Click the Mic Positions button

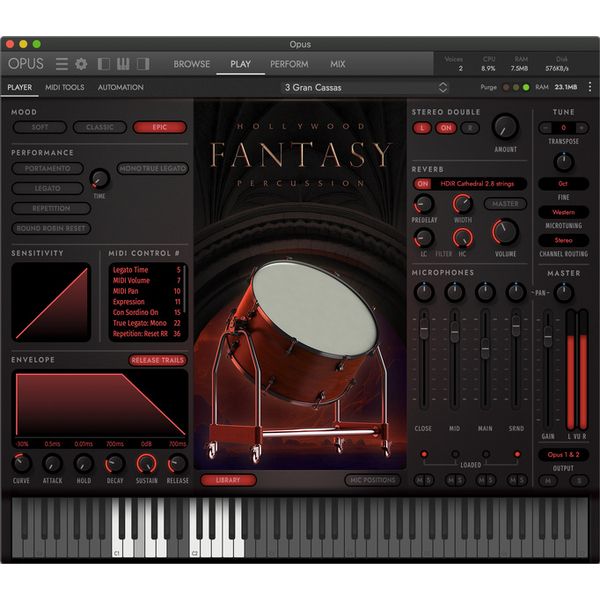coord(373,480)
